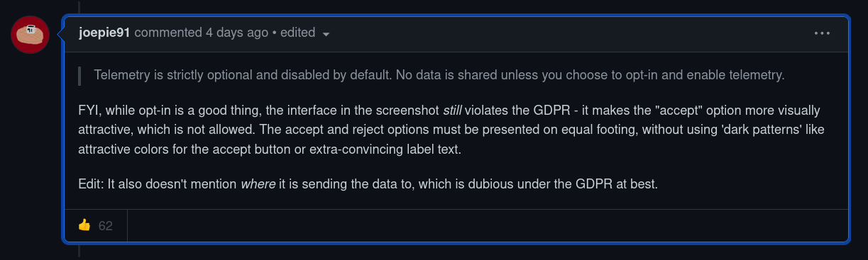
Task: Click the quoted telemetry blockquote text
Action: click(439, 75)
